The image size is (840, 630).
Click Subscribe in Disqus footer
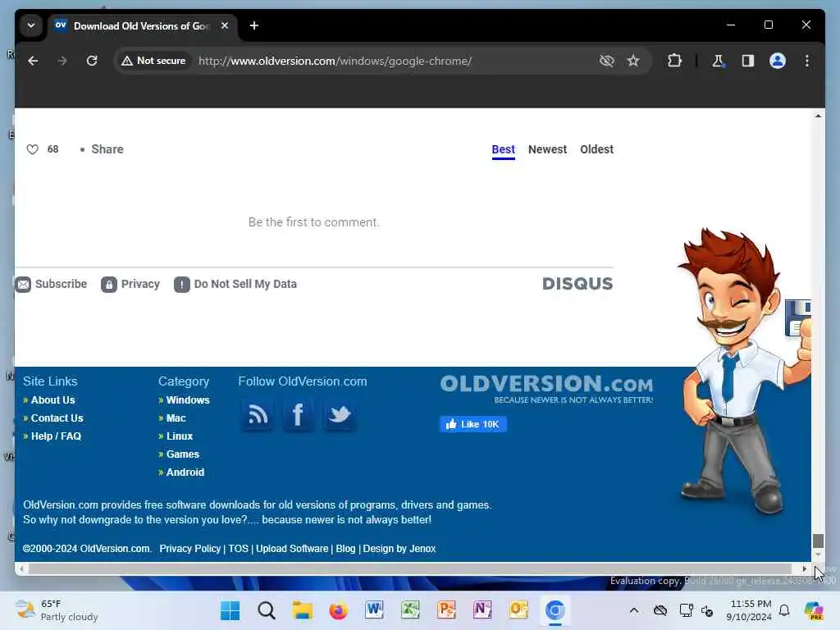click(x=52, y=284)
